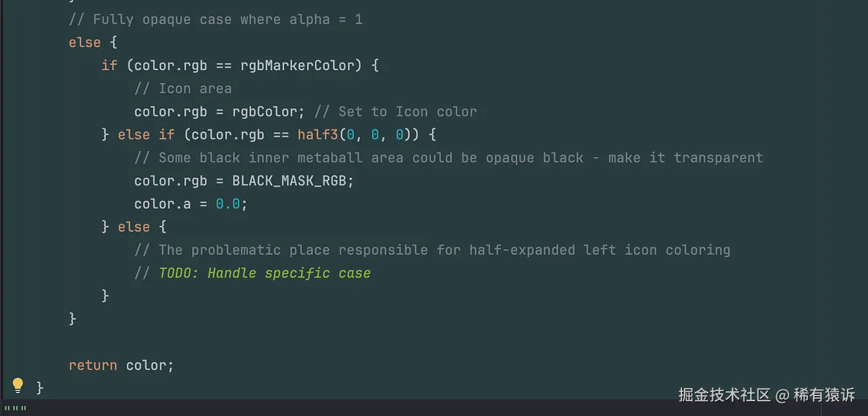
Task: Click "The problematic place responsible" comment
Action: pos(432,250)
